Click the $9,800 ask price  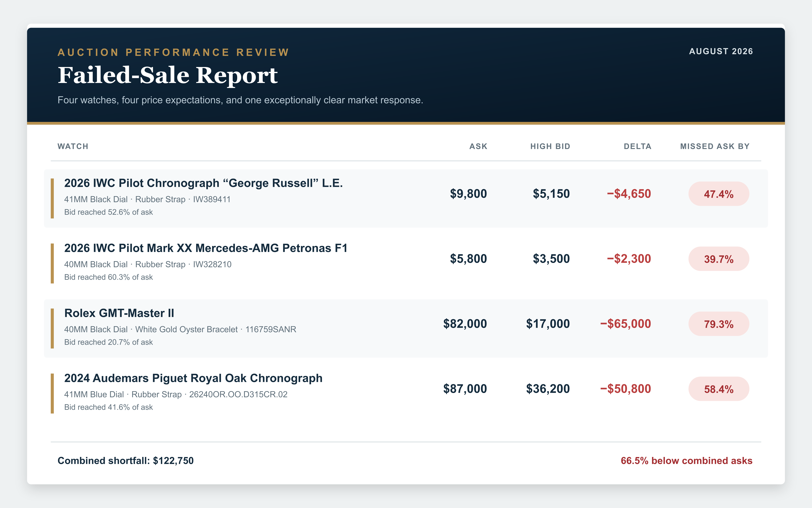[x=468, y=194]
